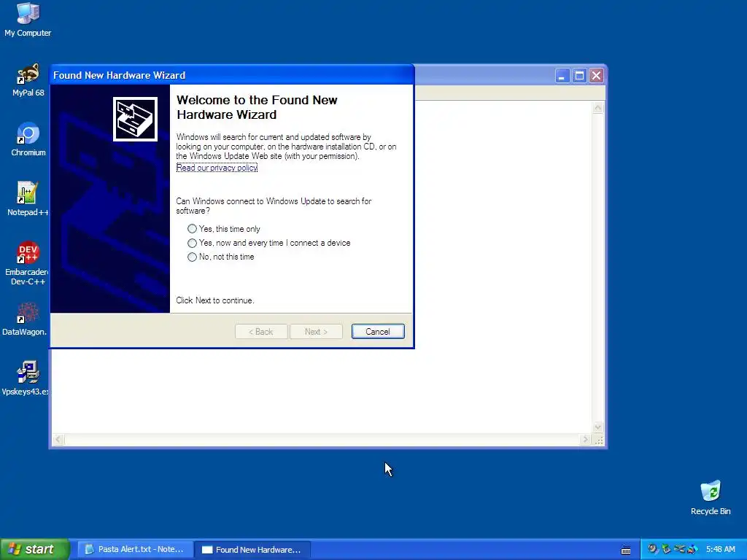Click the Back button in wizard
This screenshot has height=560, width=747.
click(261, 332)
